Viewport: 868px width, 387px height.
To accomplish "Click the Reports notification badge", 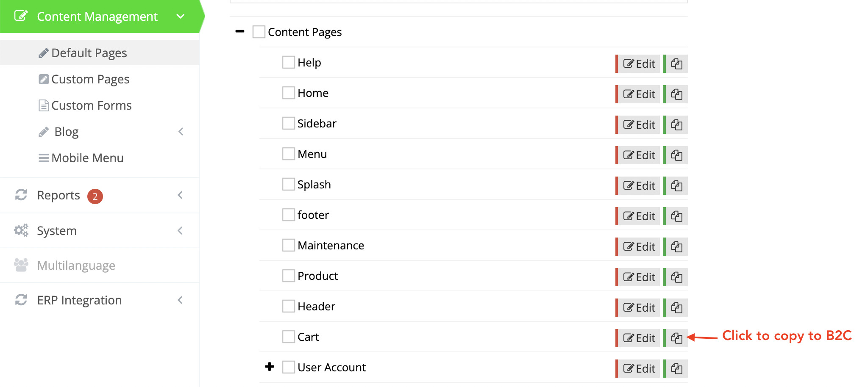I will 95,196.
